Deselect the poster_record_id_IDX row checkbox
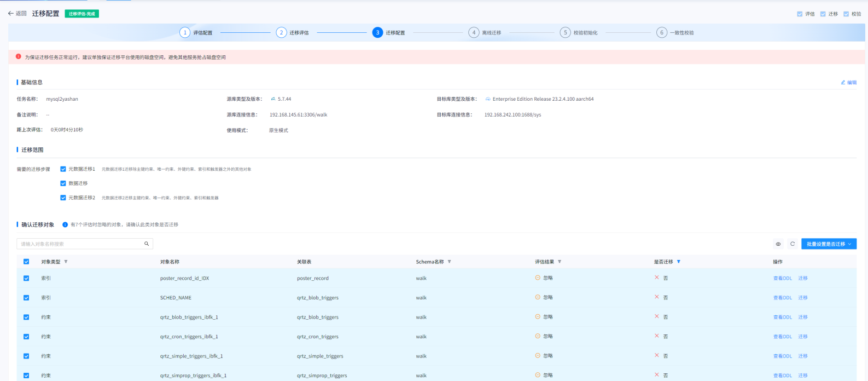868x381 pixels. click(26, 278)
